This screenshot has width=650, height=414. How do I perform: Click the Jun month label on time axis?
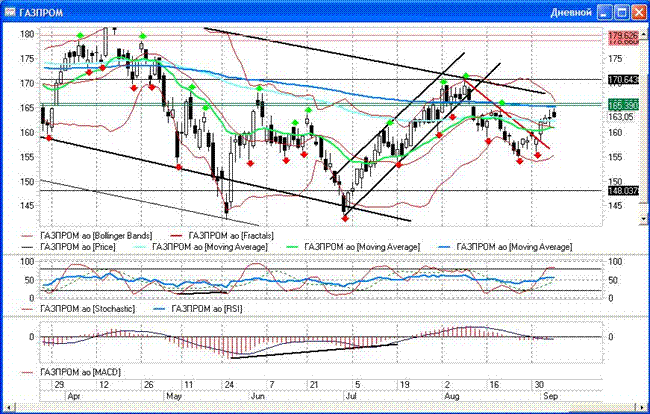pos(258,396)
